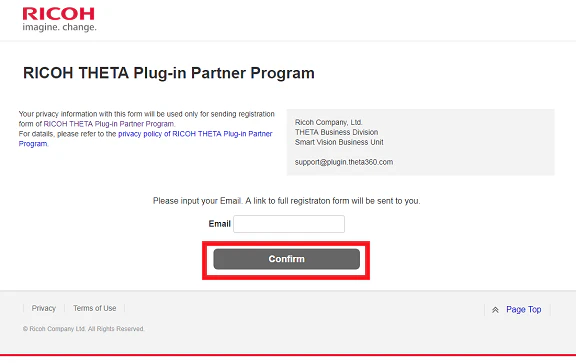Click the RICOH imagine. change. logo
Viewport: 576px width, 363px height.
pyautogui.click(x=59, y=19)
